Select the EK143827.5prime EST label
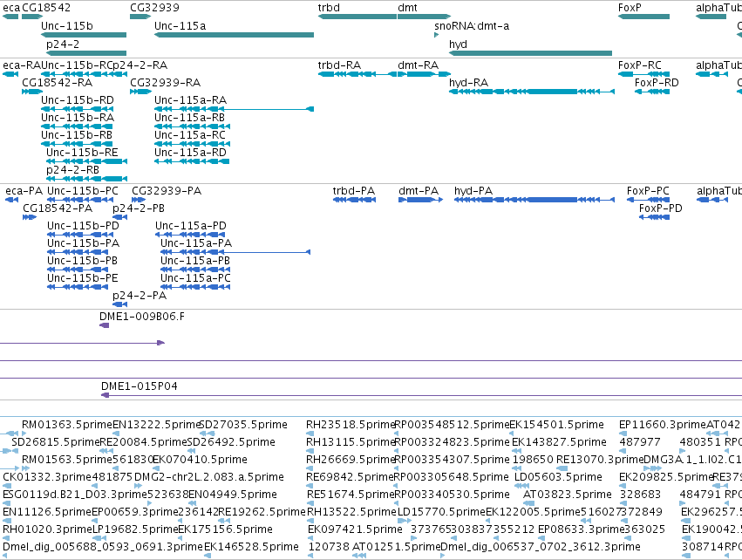This screenshot has width=742, height=560. (x=559, y=442)
